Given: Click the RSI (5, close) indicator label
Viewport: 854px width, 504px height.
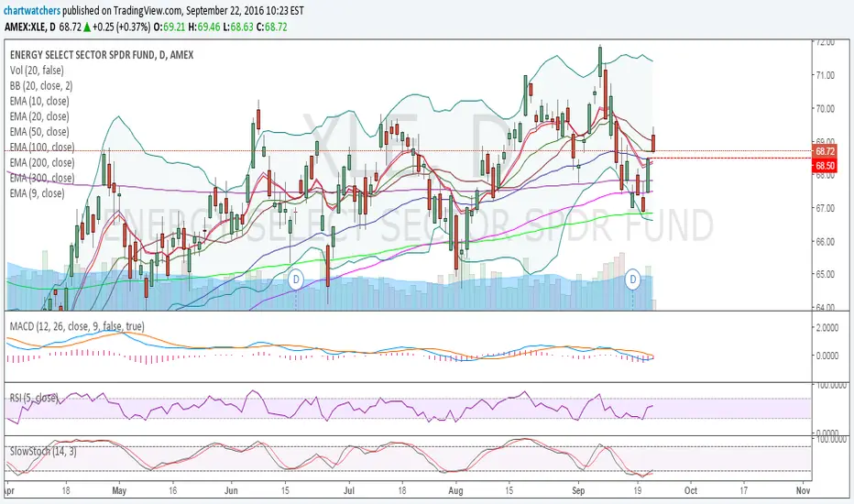Looking at the screenshot, I should 34,399.
